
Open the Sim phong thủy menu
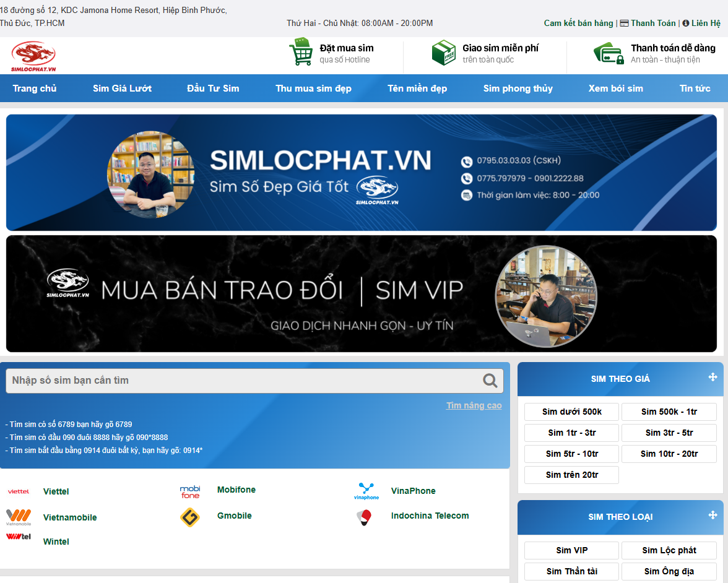(518, 88)
